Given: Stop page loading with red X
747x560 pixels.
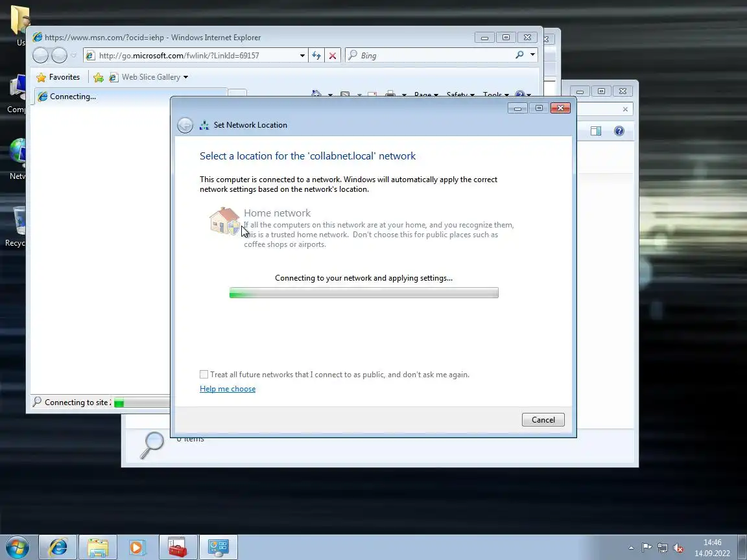Looking at the screenshot, I should (x=333, y=56).
